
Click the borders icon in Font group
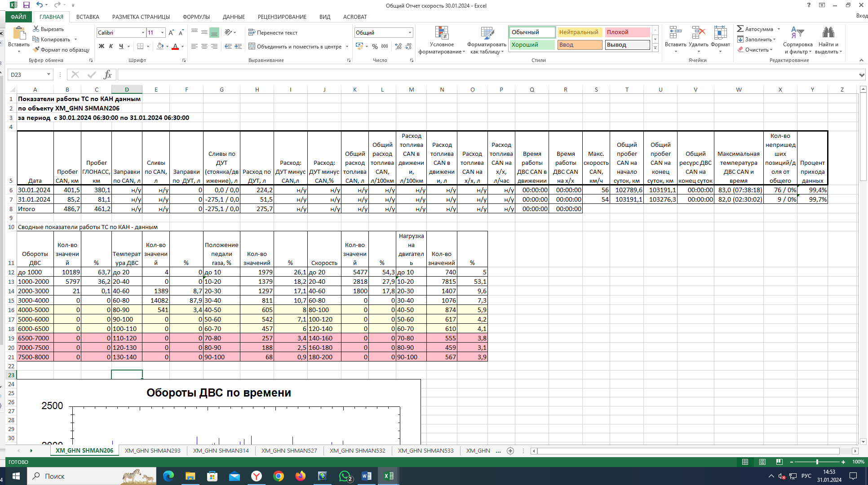click(141, 46)
